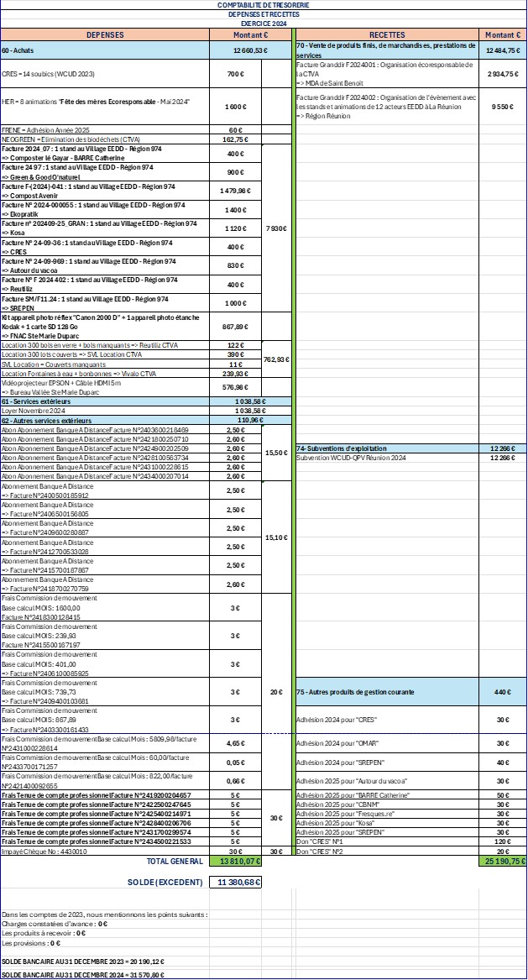Click the "11 €" Couverts manquants amount
The height and width of the screenshot is (980, 528).
click(236, 364)
